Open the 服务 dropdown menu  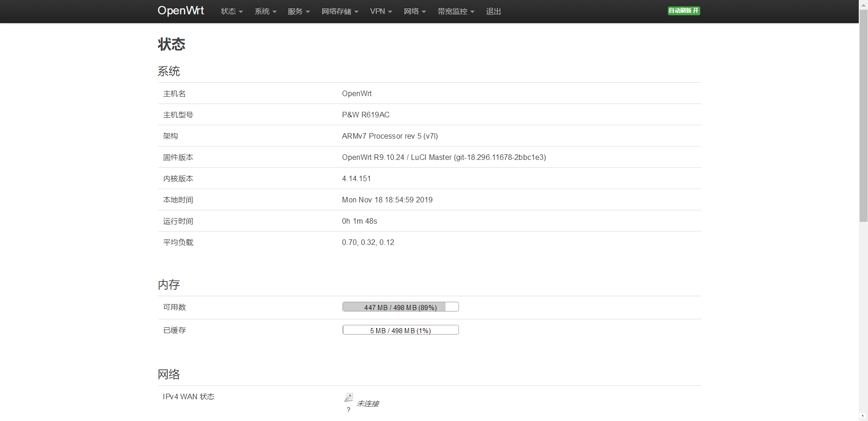click(x=299, y=12)
